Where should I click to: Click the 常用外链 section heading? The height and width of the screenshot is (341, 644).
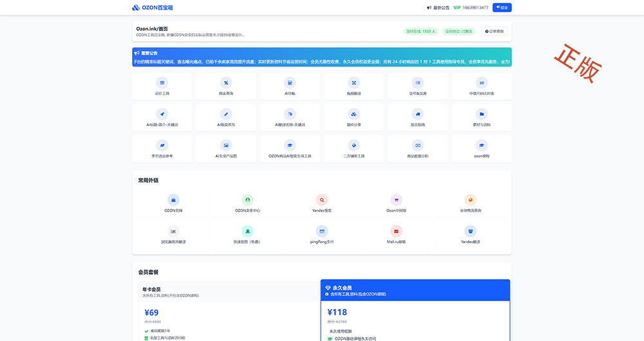pyautogui.click(x=148, y=180)
